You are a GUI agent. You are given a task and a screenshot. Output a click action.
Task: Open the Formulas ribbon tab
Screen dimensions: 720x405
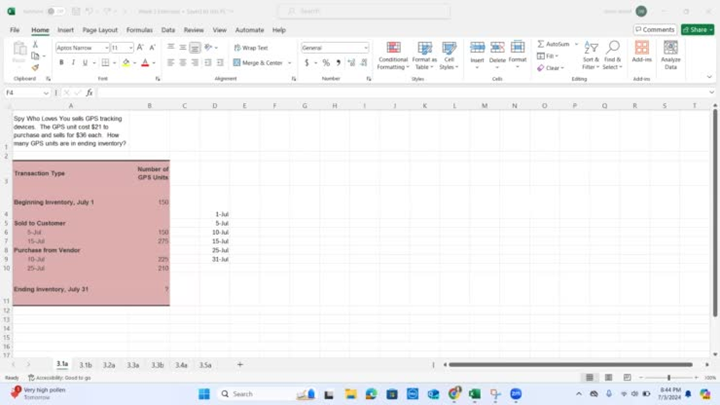pyautogui.click(x=139, y=30)
